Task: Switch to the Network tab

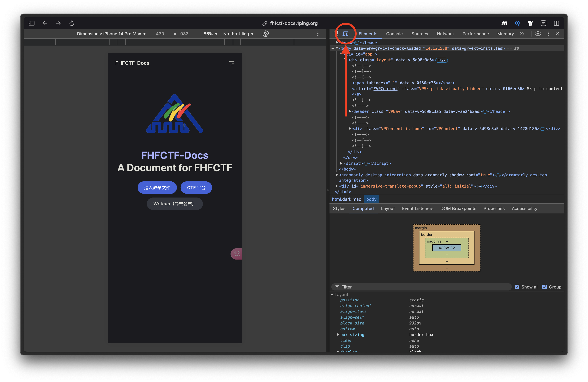Action: (x=445, y=34)
